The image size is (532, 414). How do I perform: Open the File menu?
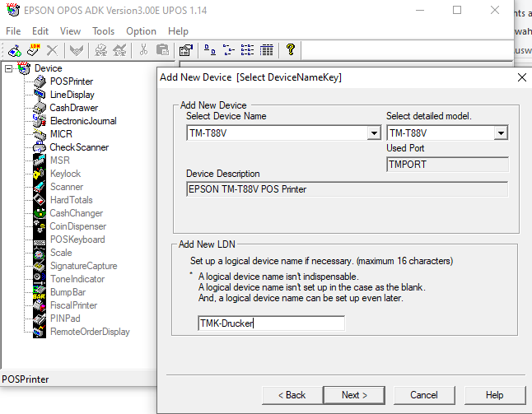coord(13,31)
